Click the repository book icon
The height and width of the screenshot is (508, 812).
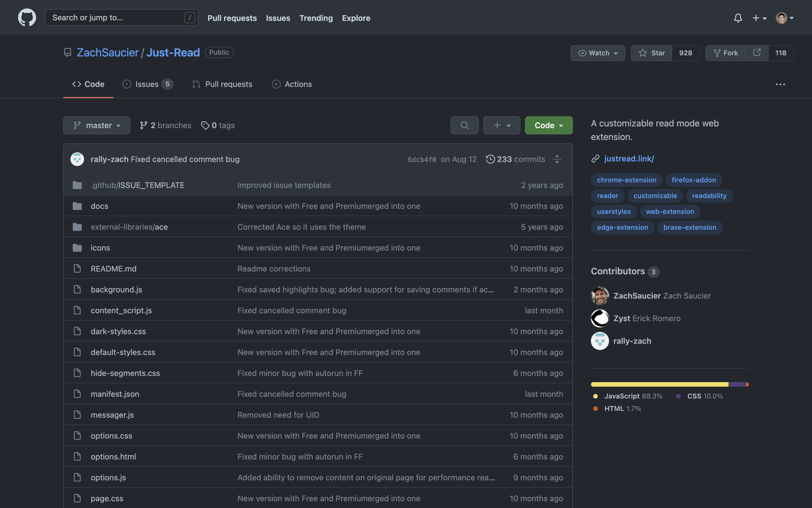[x=67, y=53]
